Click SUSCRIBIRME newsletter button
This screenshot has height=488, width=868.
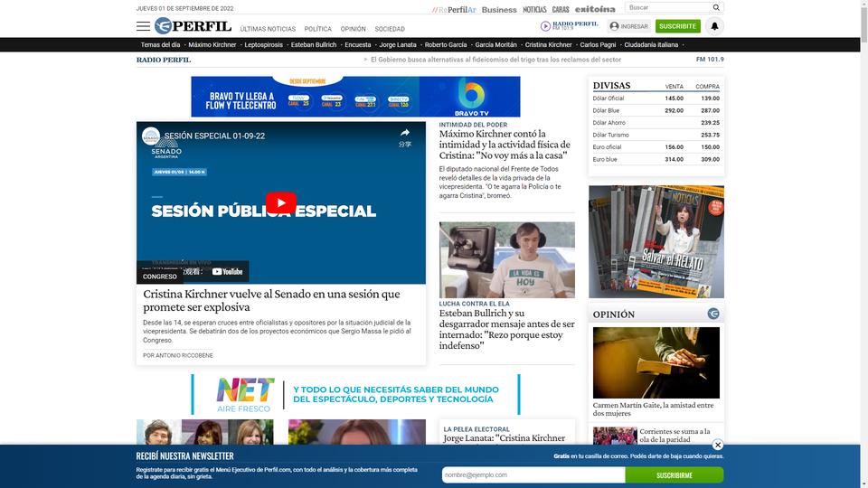coord(675,474)
